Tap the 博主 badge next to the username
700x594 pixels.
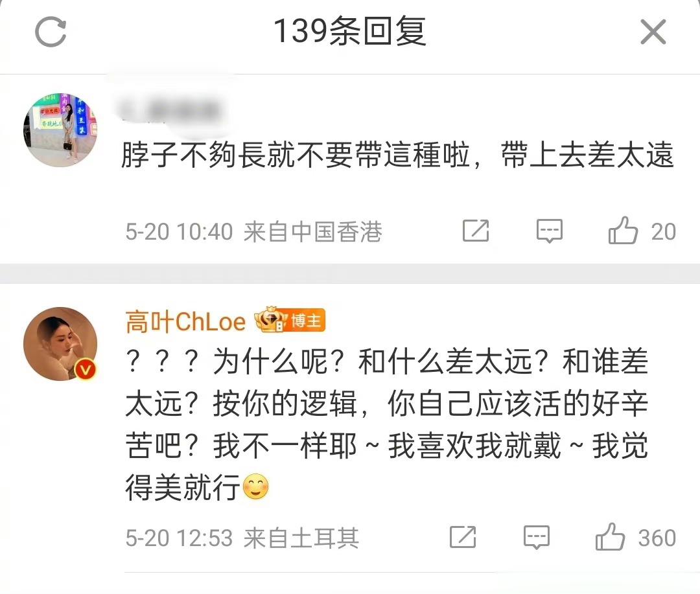[x=290, y=320]
